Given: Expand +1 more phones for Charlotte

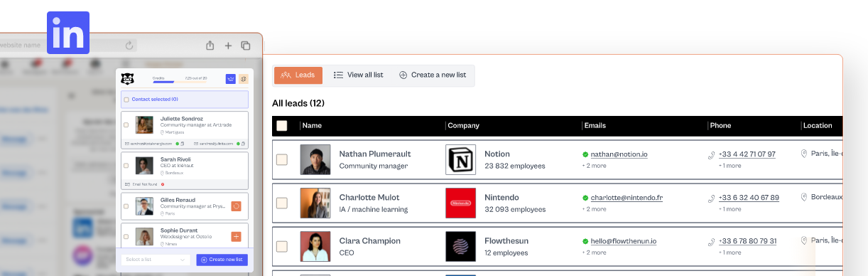Looking at the screenshot, I should tap(729, 209).
